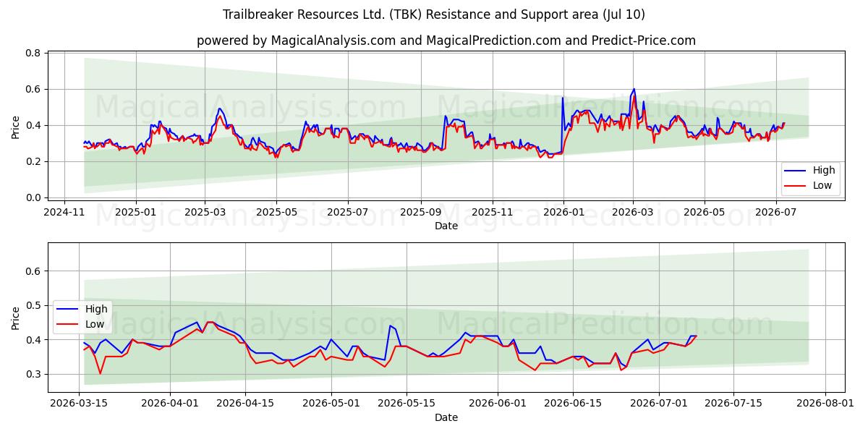Click the '0.0' price tick on the top chart

pos(33,197)
